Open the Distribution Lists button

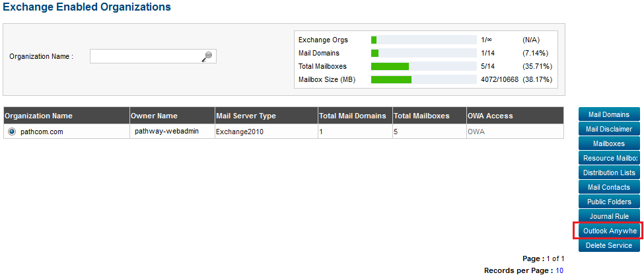(609, 173)
